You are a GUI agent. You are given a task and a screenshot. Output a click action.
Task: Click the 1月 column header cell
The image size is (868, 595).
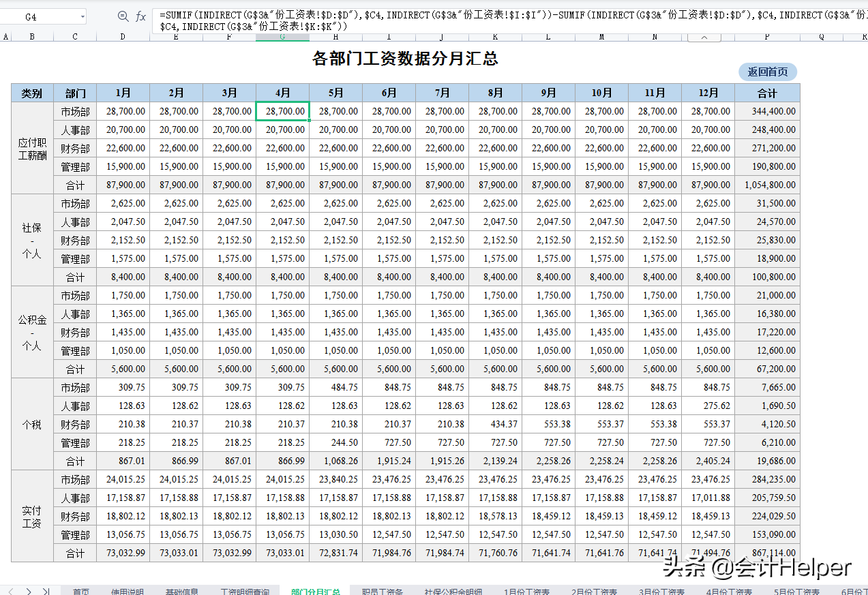click(123, 93)
